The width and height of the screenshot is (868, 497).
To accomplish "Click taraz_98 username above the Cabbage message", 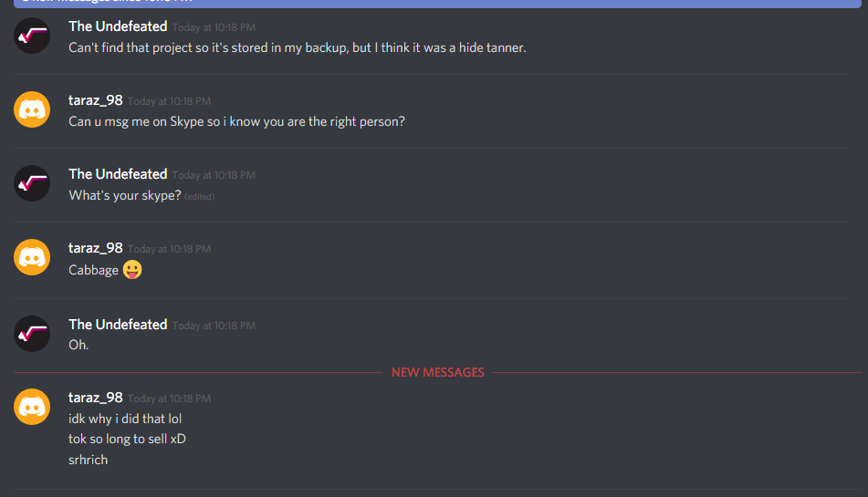I will click(x=95, y=248).
